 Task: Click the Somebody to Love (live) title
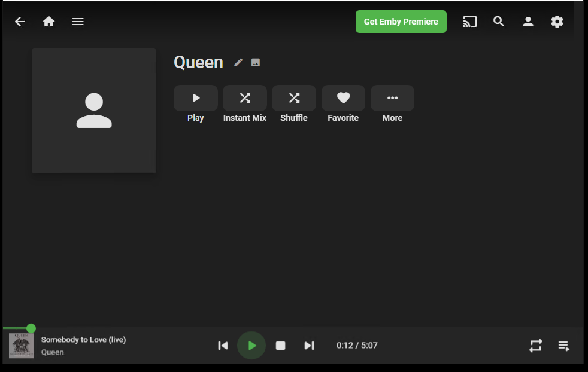pos(84,340)
